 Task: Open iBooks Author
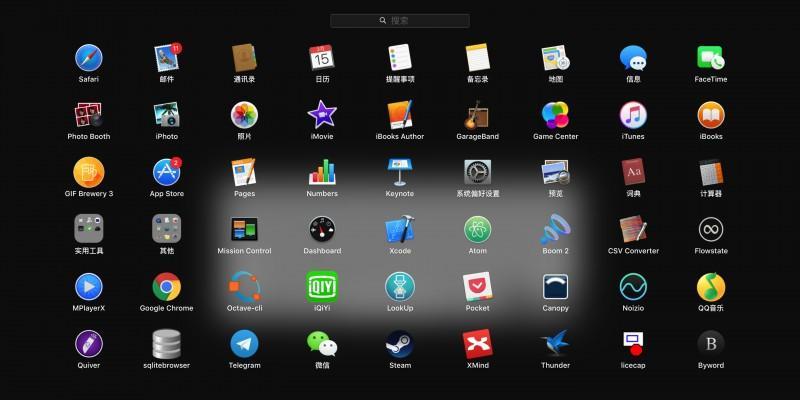click(400, 115)
